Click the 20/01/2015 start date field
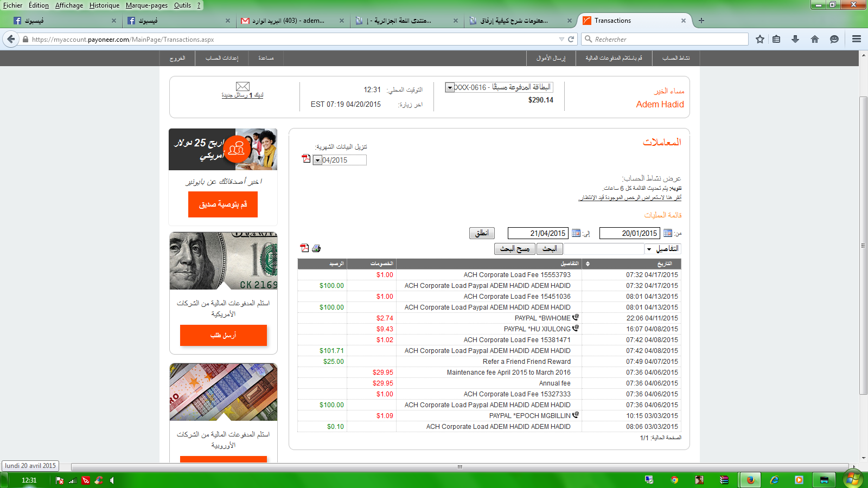Screen dimensions: 868x488 (629, 233)
